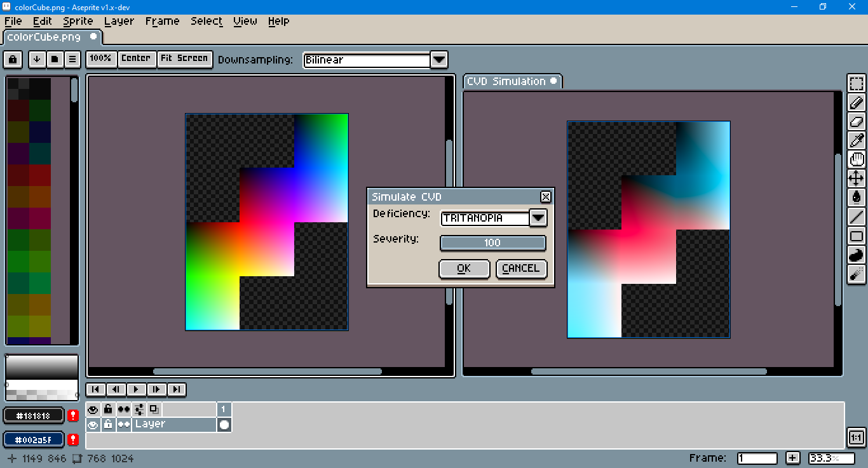868x468 pixels.
Task: Click the sort palette down-arrow icon
Action: pyautogui.click(x=37, y=60)
